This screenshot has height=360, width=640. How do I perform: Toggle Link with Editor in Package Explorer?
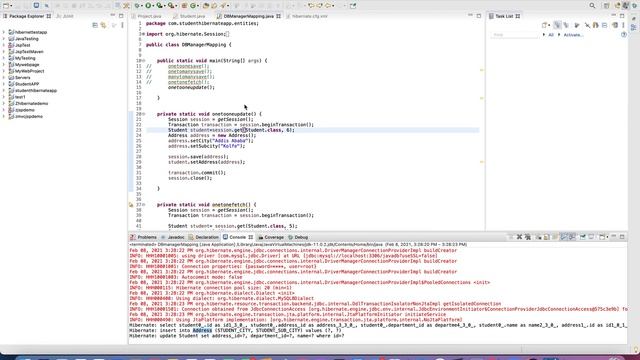(103, 25)
